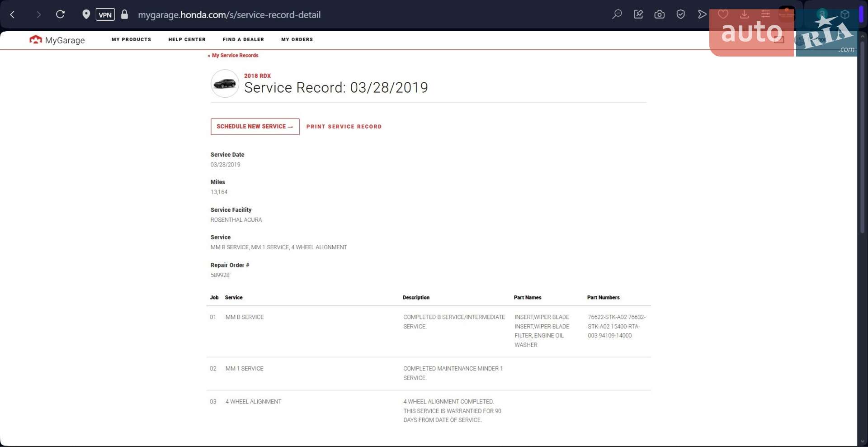Toggle the VPN badge
868x447 pixels.
(x=105, y=14)
